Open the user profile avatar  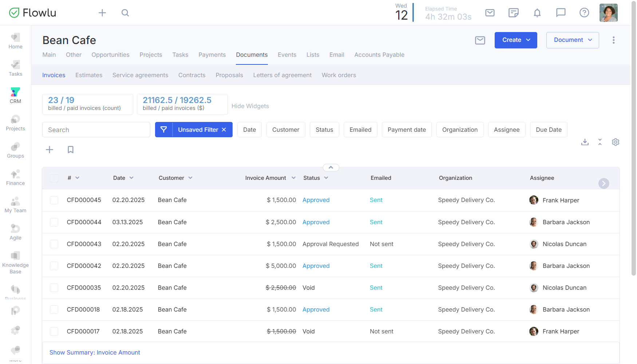(x=609, y=13)
